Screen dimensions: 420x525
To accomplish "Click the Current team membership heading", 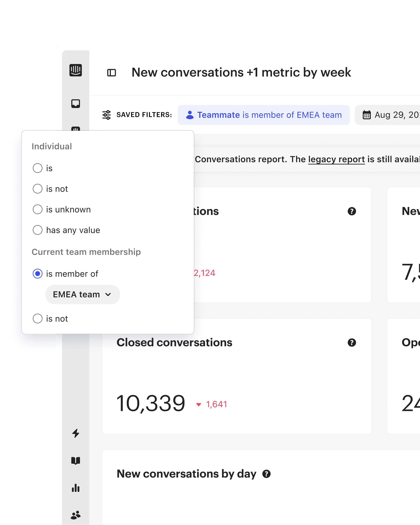I will click(86, 252).
